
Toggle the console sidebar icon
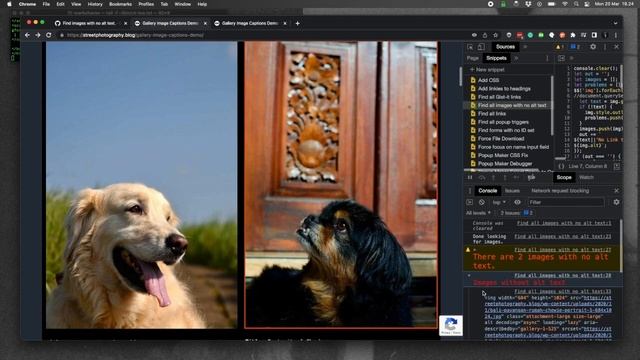(x=470, y=202)
